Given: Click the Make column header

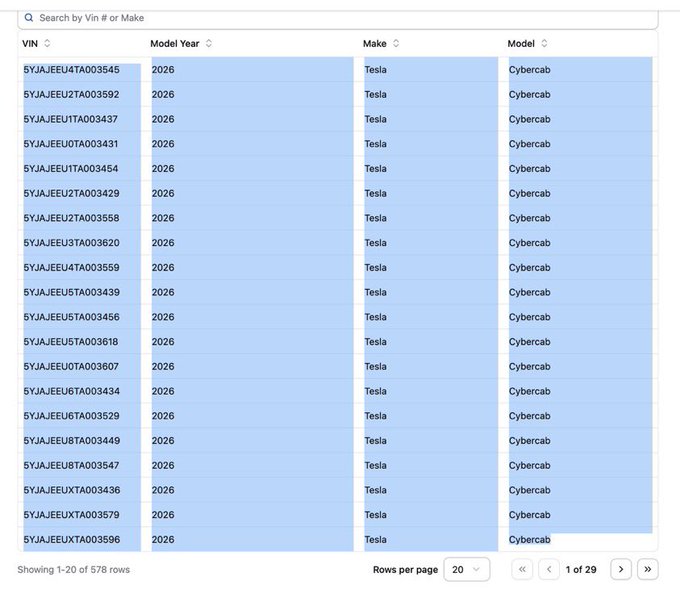Looking at the screenshot, I should click(375, 43).
